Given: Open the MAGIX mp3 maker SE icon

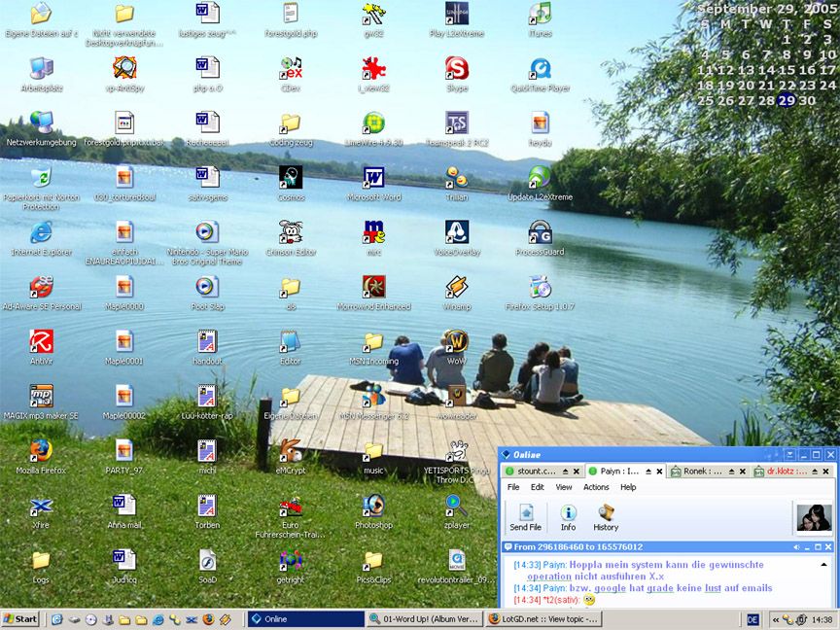Looking at the screenshot, I should click(41, 397).
